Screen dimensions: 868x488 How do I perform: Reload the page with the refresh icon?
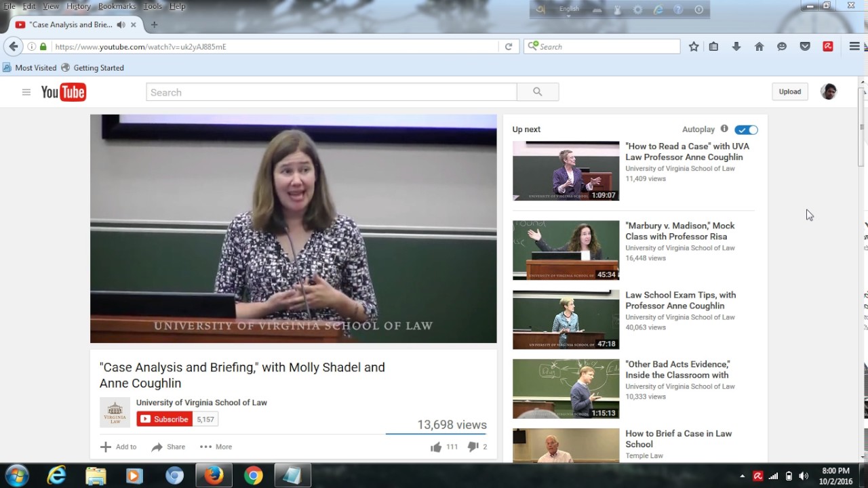click(508, 47)
